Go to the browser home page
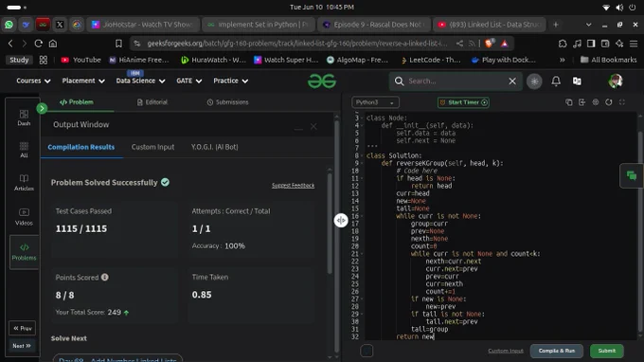 53,44
